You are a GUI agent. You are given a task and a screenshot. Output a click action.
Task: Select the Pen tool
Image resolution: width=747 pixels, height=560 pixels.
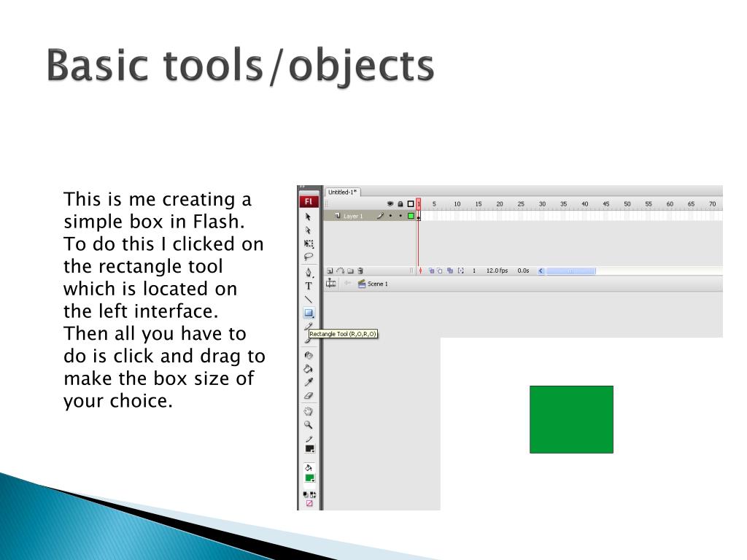pyautogui.click(x=309, y=273)
